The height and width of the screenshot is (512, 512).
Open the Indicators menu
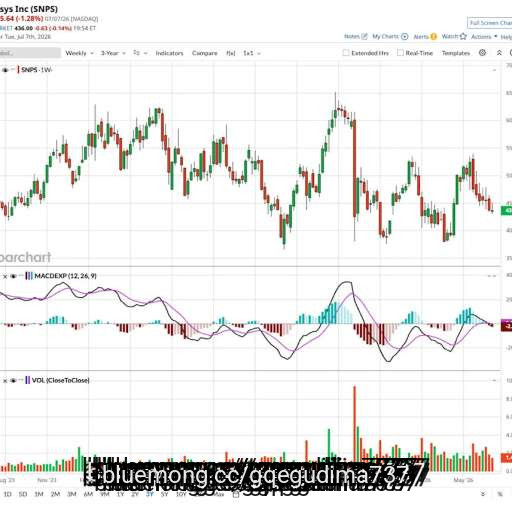(x=169, y=53)
